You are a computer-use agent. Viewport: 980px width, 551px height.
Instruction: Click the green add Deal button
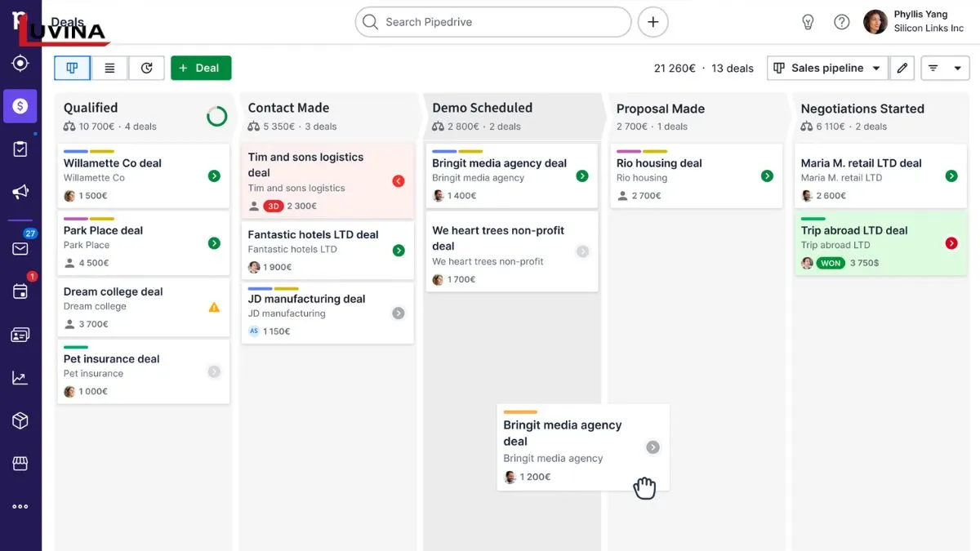click(201, 69)
